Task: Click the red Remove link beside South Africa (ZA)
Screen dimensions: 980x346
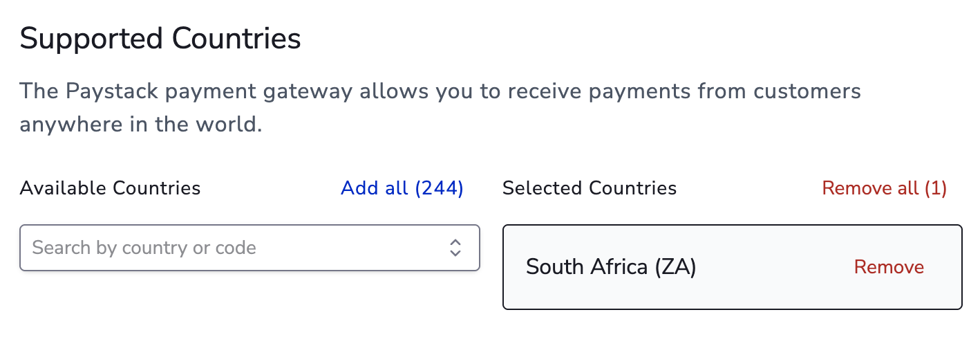Action: pyautogui.click(x=889, y=267)
